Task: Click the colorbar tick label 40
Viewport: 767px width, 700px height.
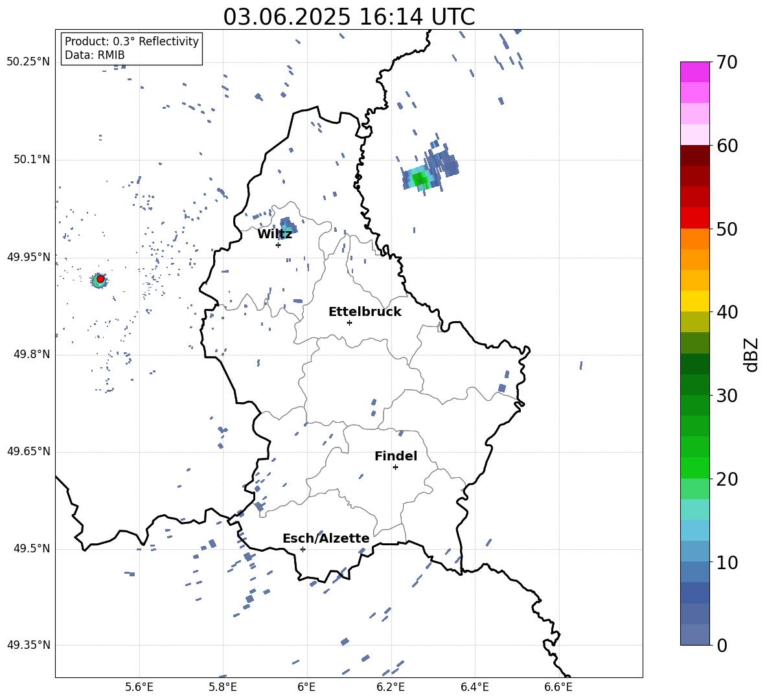Action: pyautogui.click(x=727, y=312)
